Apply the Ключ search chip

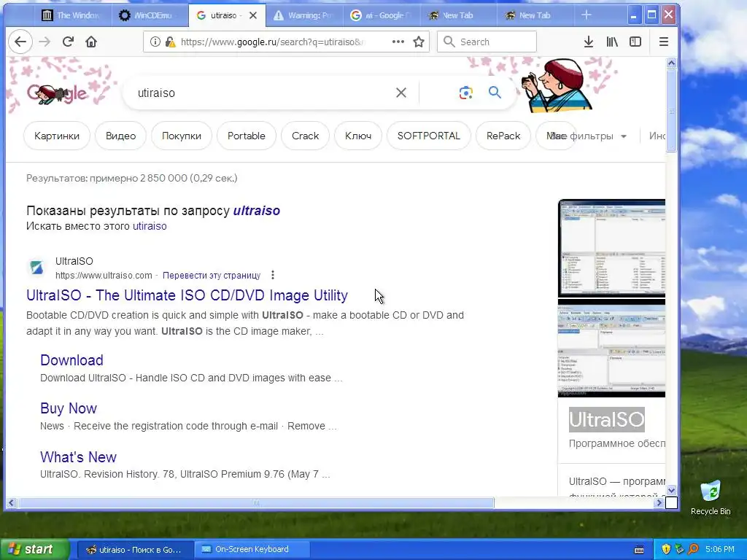coord(358,136)
